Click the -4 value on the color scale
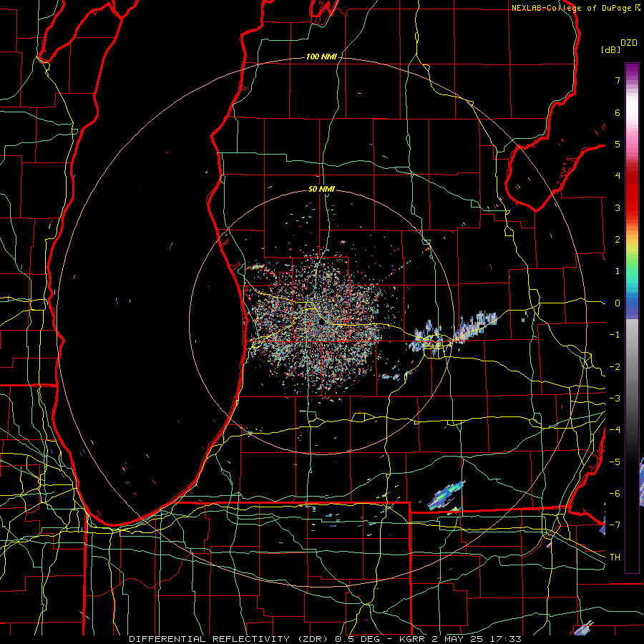644x644 pixels. [615, 430]
